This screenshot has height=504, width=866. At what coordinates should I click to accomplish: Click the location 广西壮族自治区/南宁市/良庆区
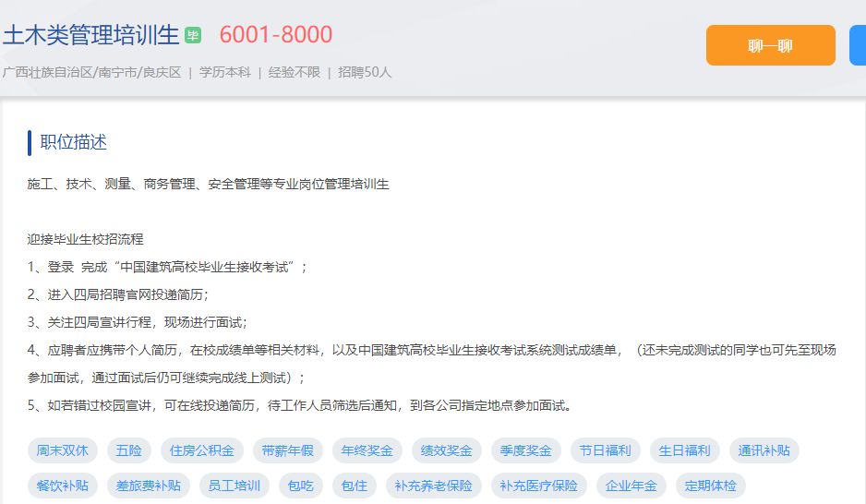(91, 72)
